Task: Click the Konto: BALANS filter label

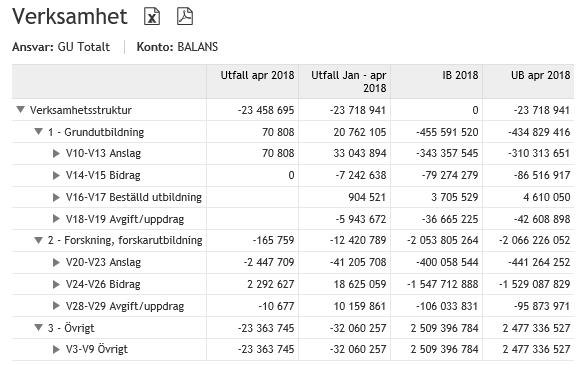Action: (x=177, y=47)
